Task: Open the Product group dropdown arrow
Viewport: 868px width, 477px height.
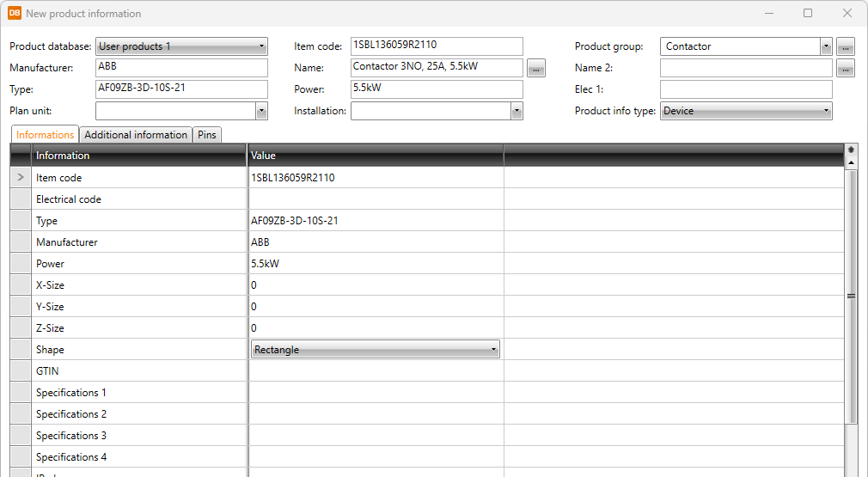Action: click(x=826, y=47)
